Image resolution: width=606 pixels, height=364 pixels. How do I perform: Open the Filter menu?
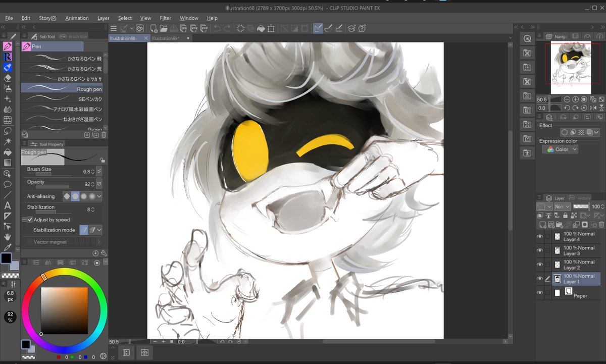coord(166,18)
